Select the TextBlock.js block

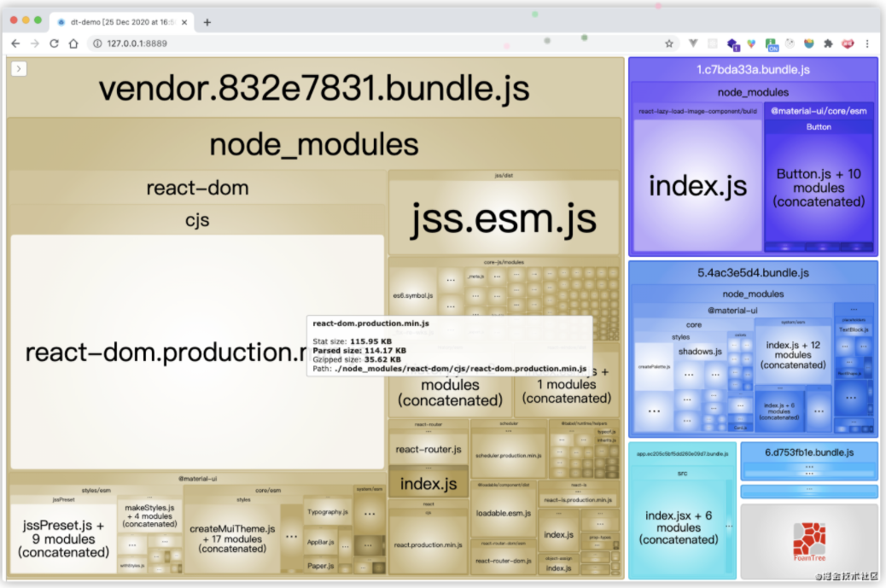[x=854, y=329]
